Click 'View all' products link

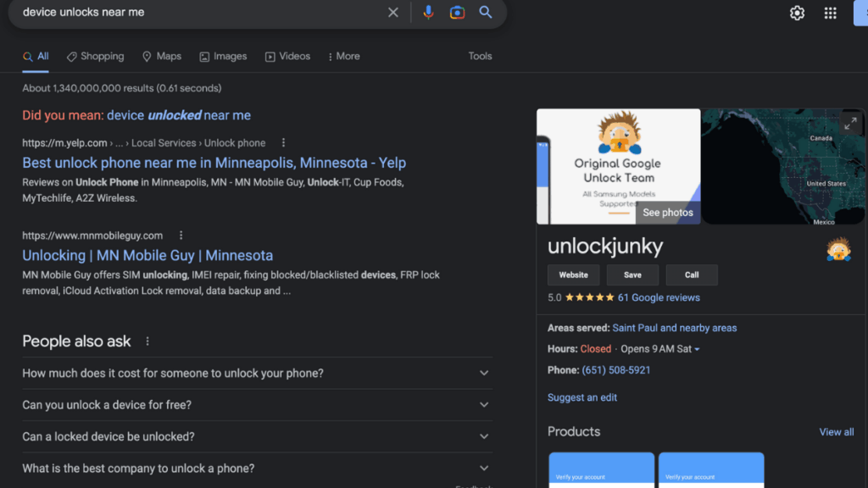pos(837,432)
